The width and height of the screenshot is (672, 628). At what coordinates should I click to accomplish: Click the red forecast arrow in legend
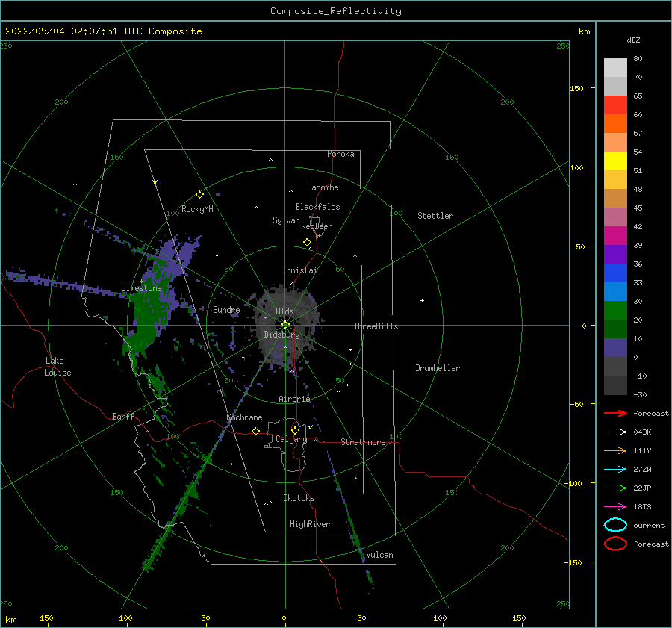615,413
